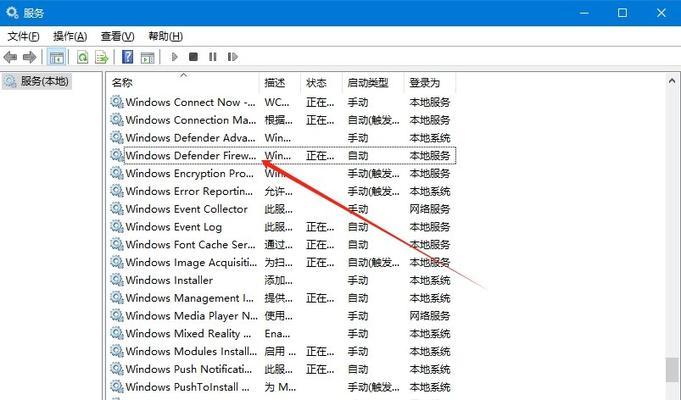Click gear icon of Windows Connect Now
681x400 pixels.
tap(117, 102)
